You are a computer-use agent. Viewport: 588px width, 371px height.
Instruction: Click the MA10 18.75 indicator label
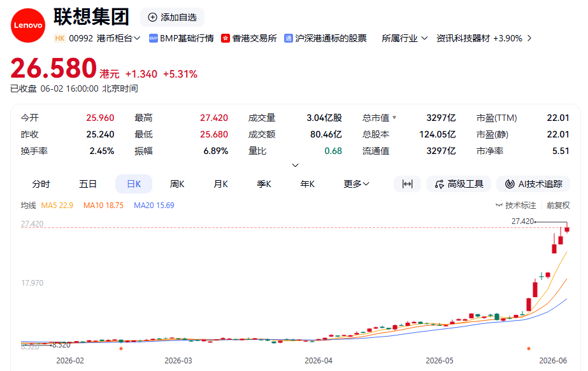[x=103, y=206]
